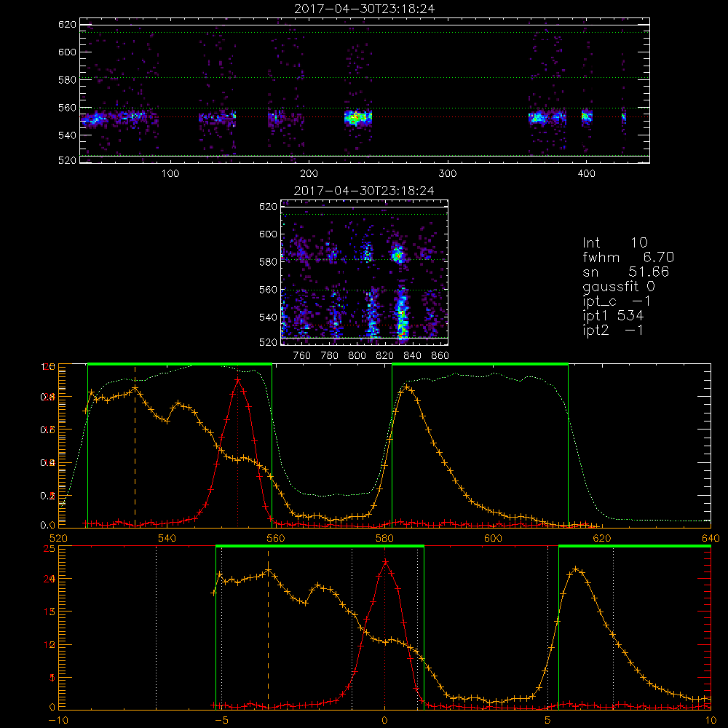Click x-axis label 5 below bottom plot

point(547,720)
